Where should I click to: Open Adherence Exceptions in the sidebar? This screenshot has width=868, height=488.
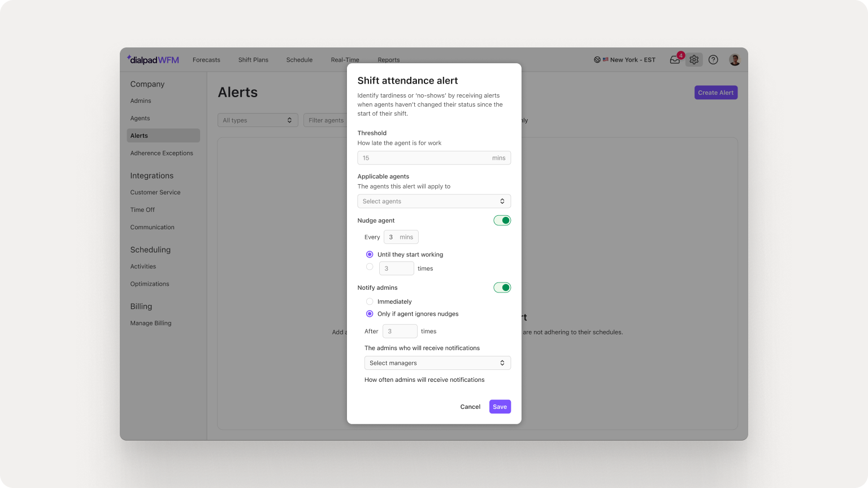[162, 153]
